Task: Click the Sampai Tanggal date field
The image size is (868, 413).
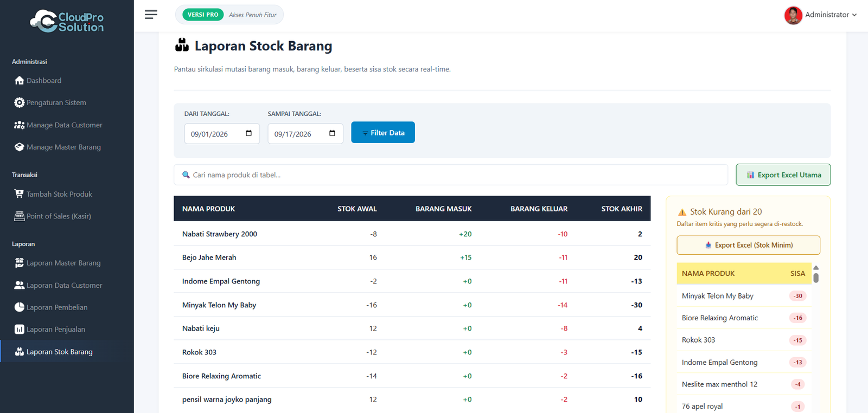Action: click(x=305, y=133)
